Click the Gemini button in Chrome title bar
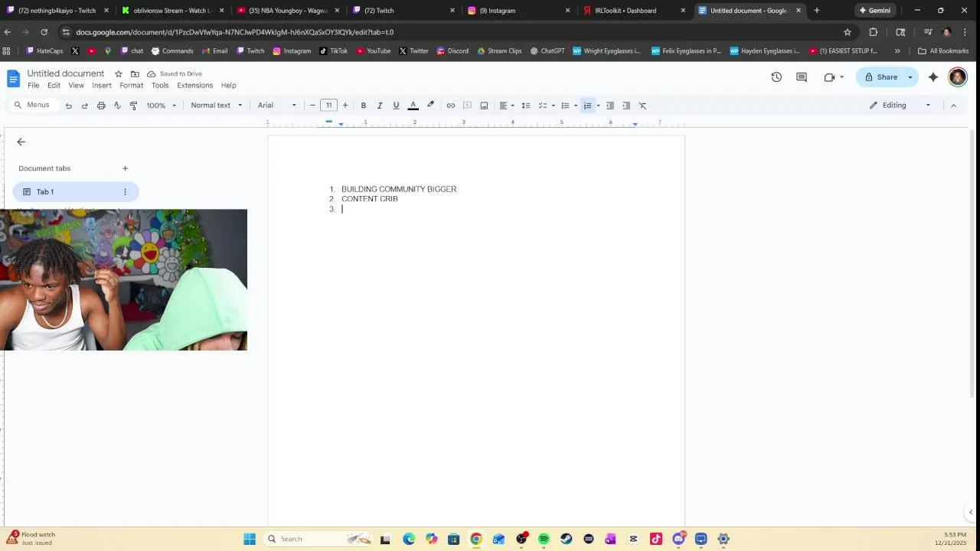 click(x=874, y=11)
